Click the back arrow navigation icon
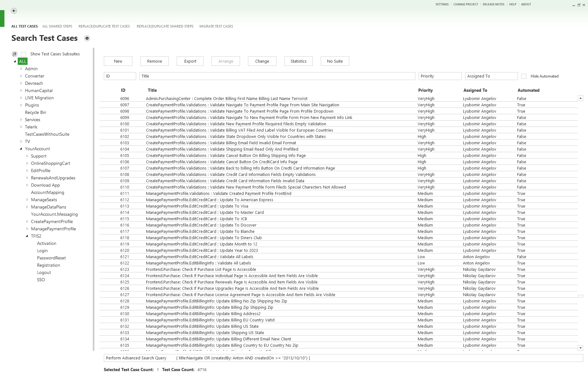Screen dimensions: 588x379 (14, 11)
